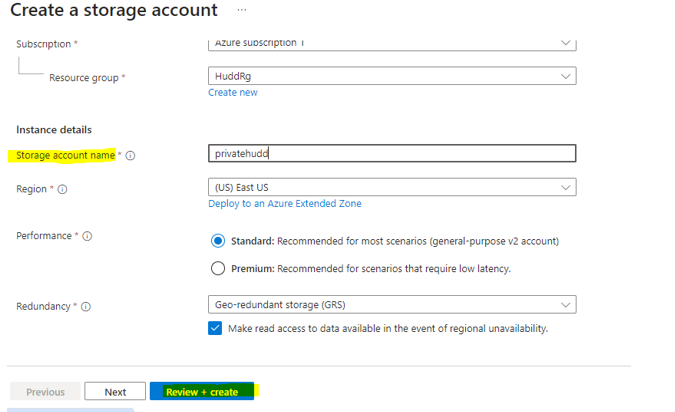Image resolution: width=675 pixels, height=412 pixels.
Task: Show info tooltip for Performance
Action: (87, 236)
